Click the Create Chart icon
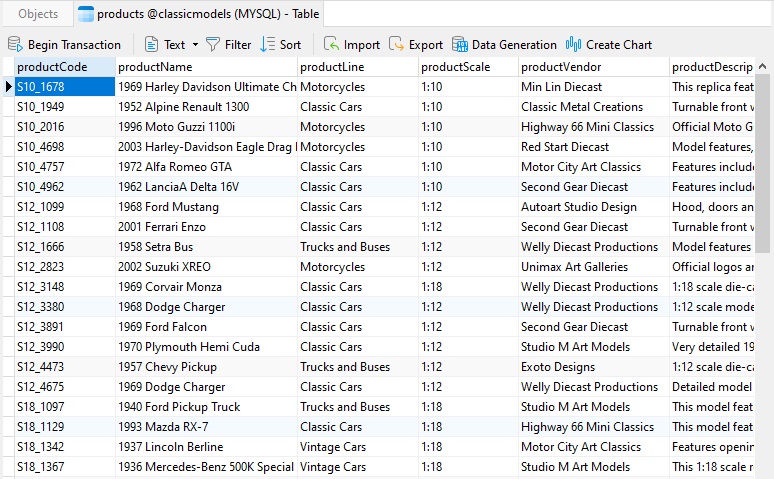The height and width of the screenshot is (479, 774). click(x=573, y=44)
